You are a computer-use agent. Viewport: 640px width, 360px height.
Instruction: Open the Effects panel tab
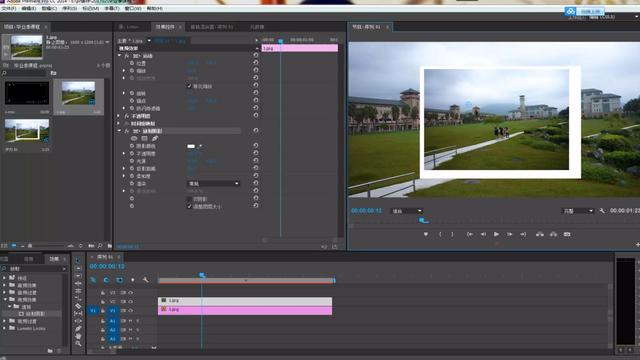pyautogui.click(x=54, y=259)
